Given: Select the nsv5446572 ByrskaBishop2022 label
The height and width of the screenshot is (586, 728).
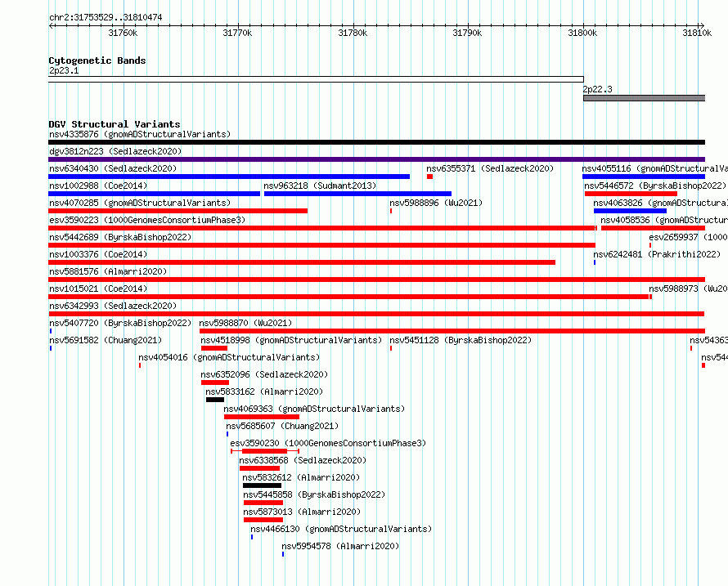Looking at the screenshot, I should [655, 186].
